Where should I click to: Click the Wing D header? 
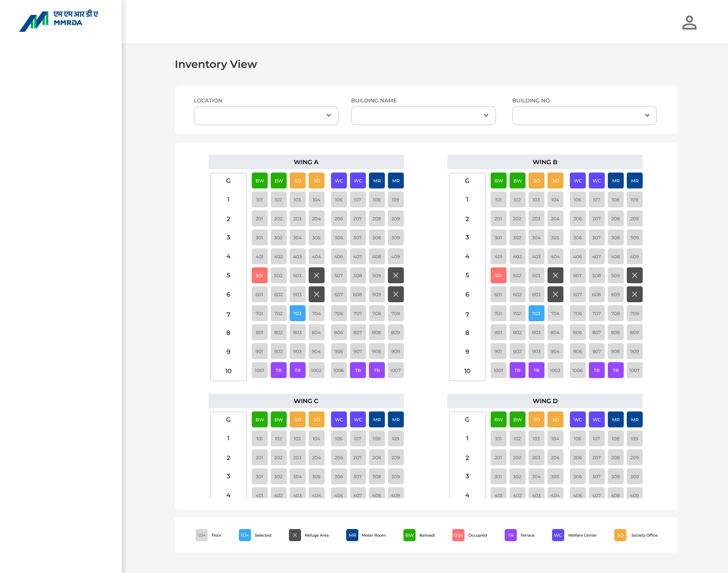coord(545,401)
